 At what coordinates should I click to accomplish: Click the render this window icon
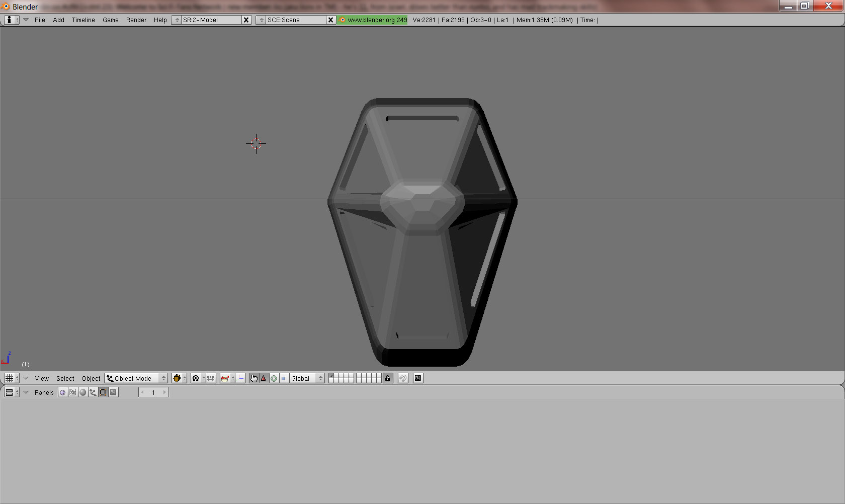pyautogui.click(x=418, y=378)
